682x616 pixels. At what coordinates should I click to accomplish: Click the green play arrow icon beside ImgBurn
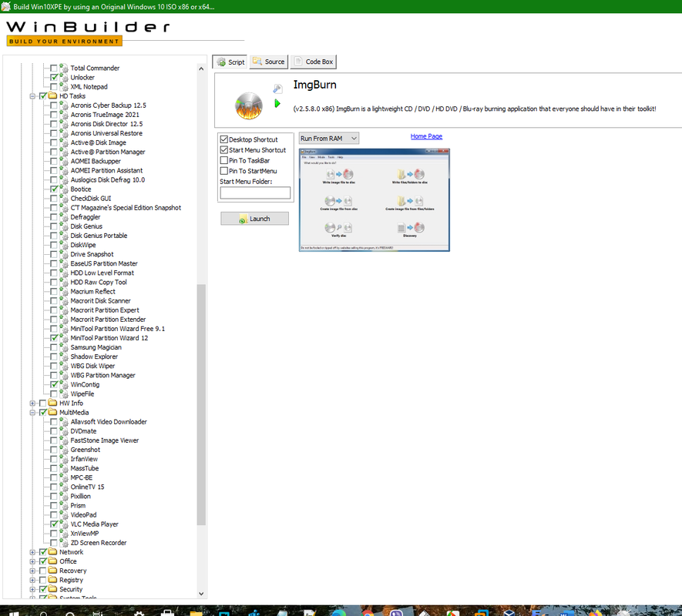pos(277,103)
